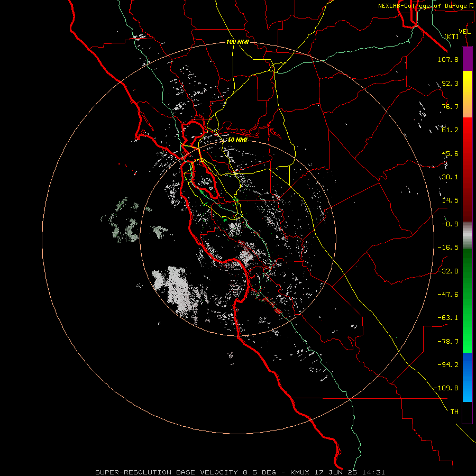
Task: Select the VEL legend title
Action: pos(464,31)
